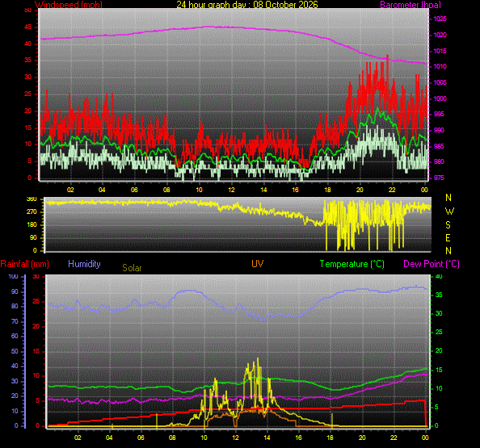The width and height of the screenshot is (480, 448).
Task: Click the E compass direction label
Action: tap(448, 238)
